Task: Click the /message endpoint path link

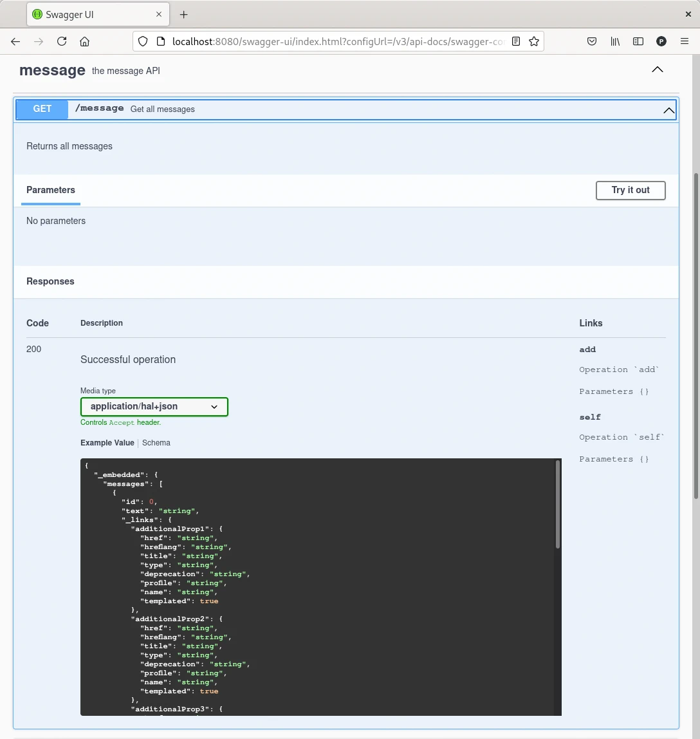Action: [x=99, y=109]
